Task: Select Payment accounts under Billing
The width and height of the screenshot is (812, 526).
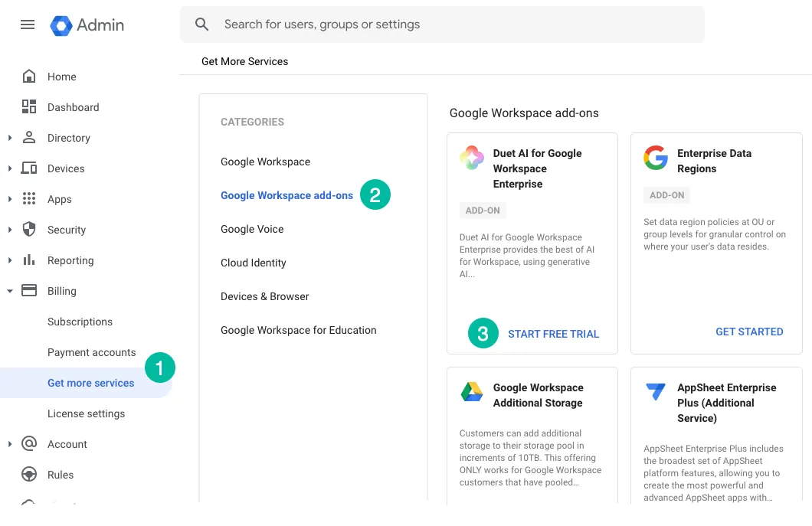Action: [93, 352]
